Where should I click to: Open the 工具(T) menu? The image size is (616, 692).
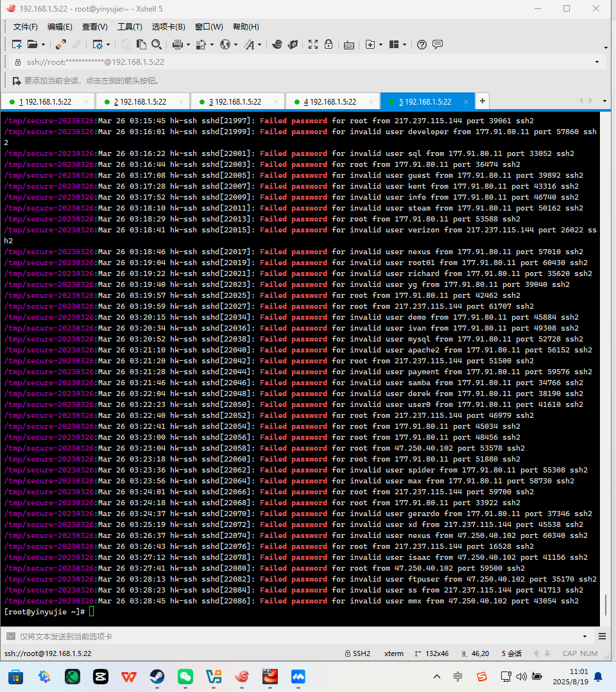[x=130, y=27]
